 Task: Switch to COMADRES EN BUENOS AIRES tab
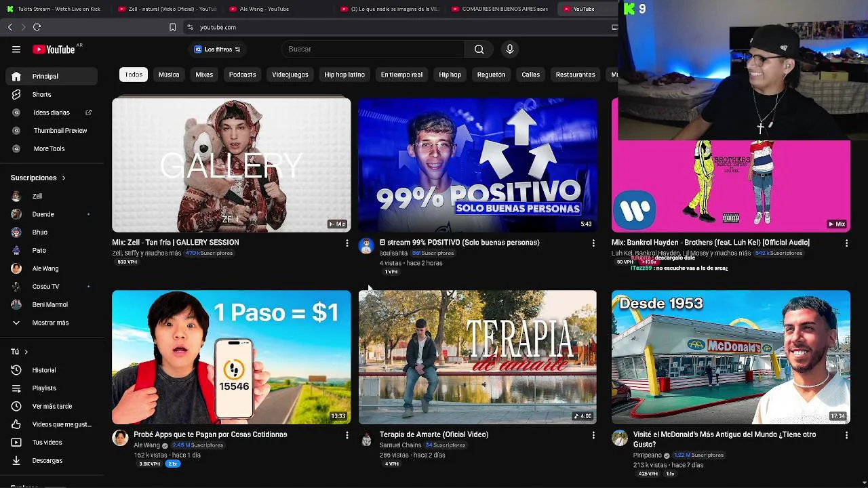point(500,9)
